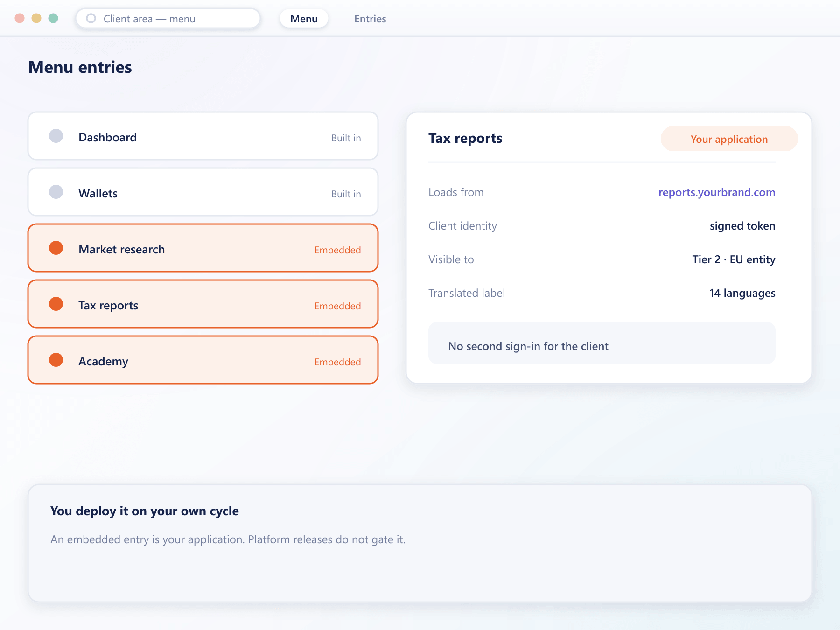
Task: Click the green maximize window dot
Action: point(53,18)
